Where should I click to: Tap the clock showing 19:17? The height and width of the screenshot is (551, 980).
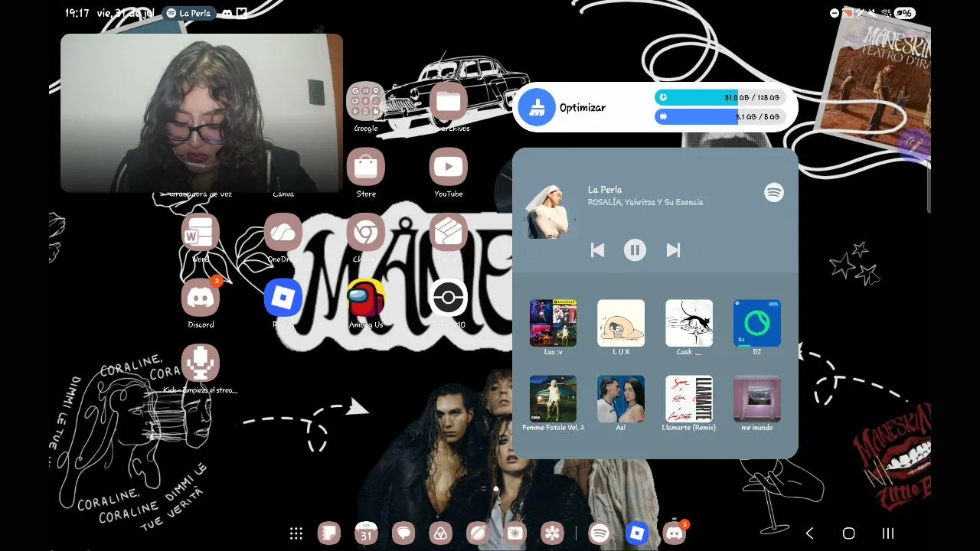pos(77,13)
